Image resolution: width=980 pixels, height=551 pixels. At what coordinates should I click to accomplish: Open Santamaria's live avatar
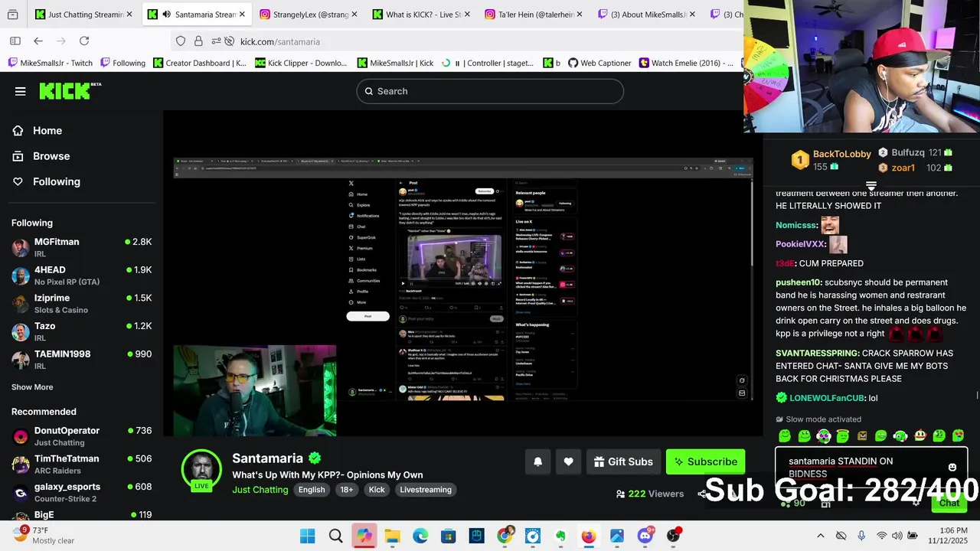tap(201, 468)
